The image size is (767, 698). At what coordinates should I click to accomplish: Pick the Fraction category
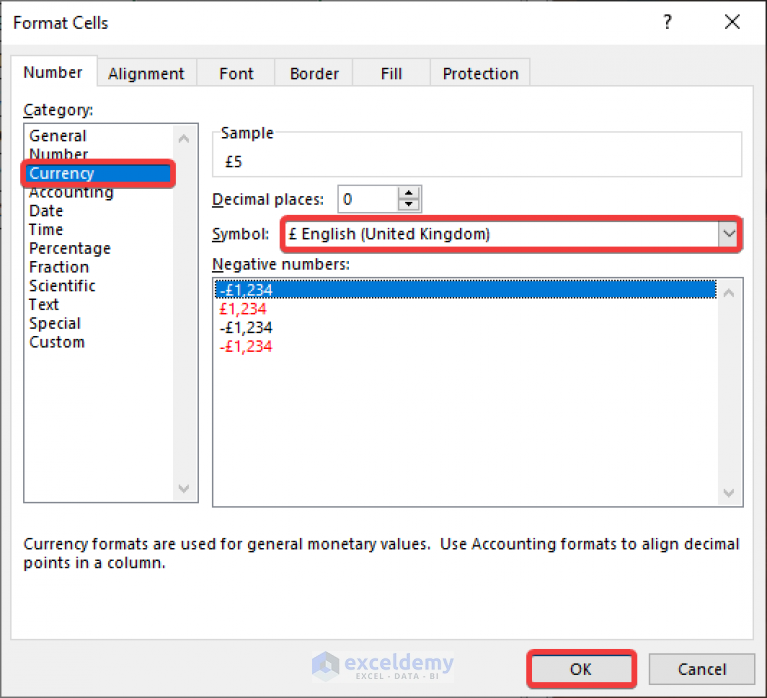coord(100,267)
